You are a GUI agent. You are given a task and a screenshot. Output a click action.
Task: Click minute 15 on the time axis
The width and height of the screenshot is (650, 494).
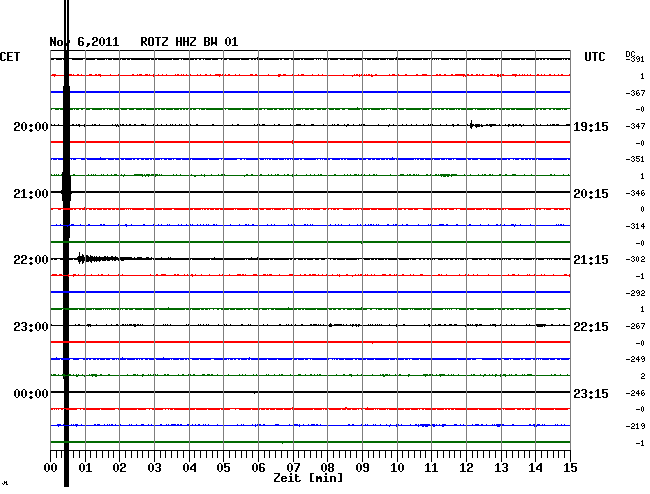(570, 467)
